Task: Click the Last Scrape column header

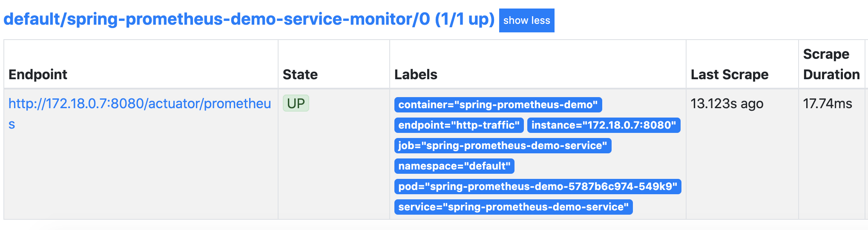Action: (x=730, y=75)
